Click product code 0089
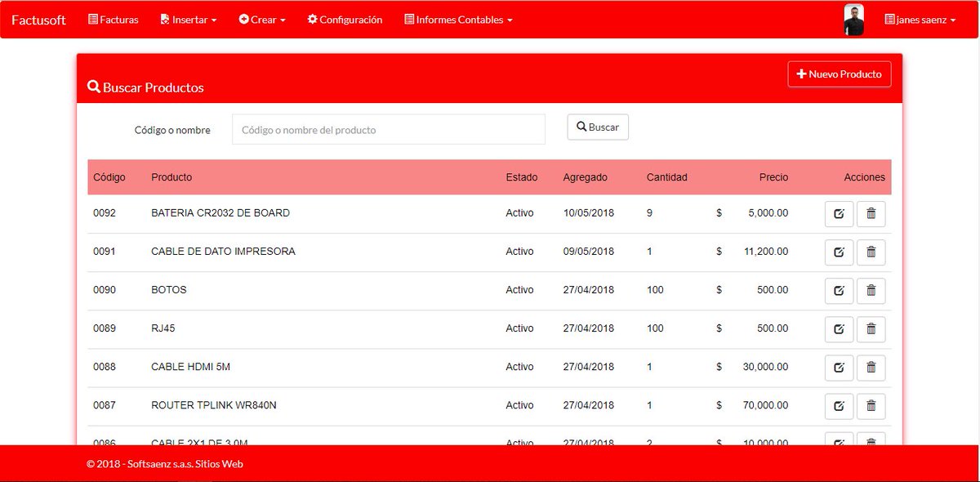 (105, 328)
